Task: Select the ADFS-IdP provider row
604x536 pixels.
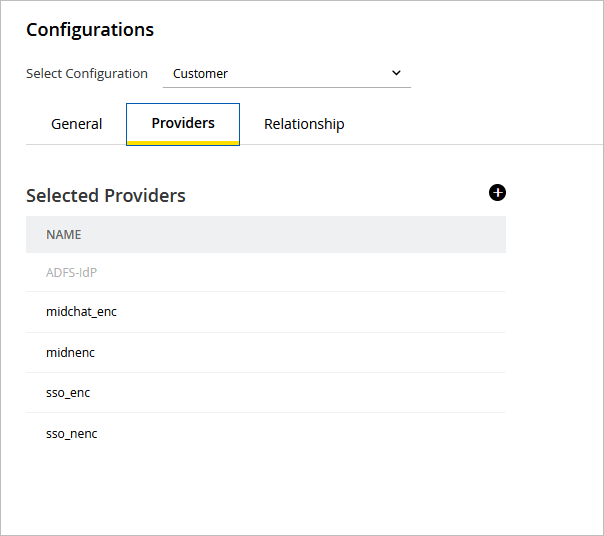Action: coord(266,272)
